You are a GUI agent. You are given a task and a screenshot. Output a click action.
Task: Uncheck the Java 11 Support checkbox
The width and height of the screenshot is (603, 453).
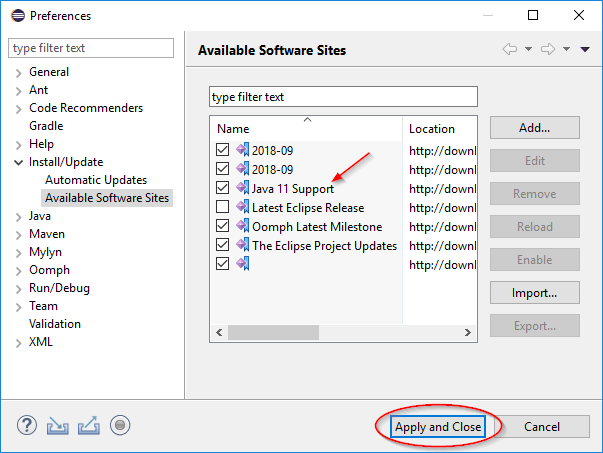(223, 188)
